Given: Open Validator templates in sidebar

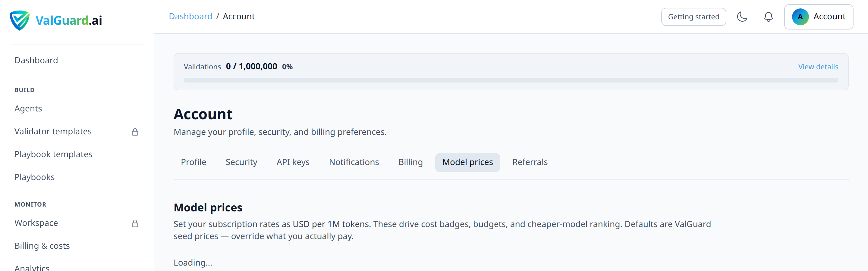Looking at the screenshot, I should (77, 131).
